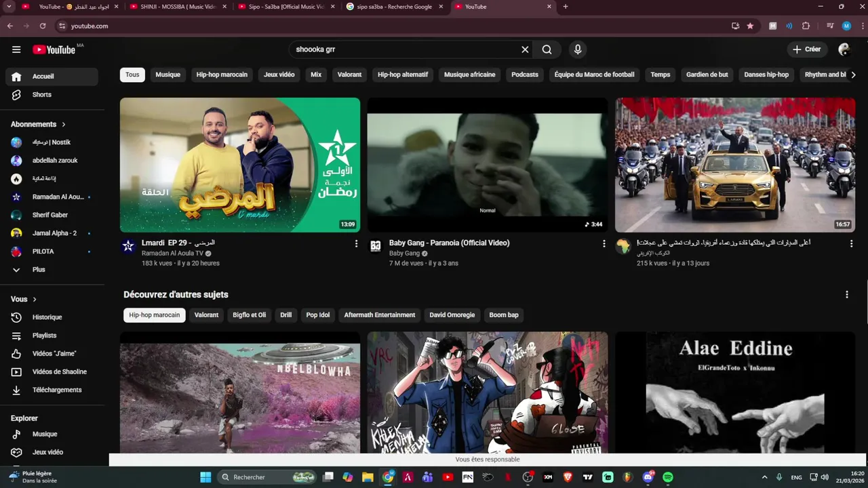This screenshot has height=488, width=868.
Task: Select Drill topic chip
Action: click(286, 315)
